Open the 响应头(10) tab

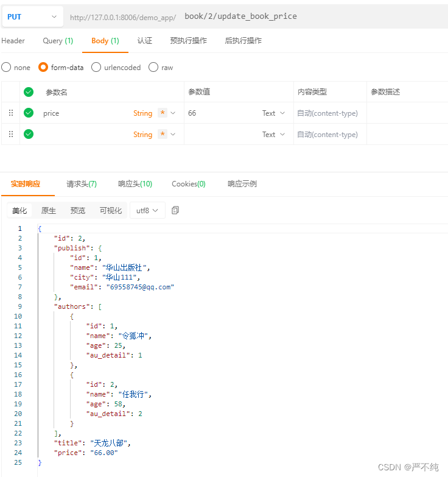(x=135, y=184)
